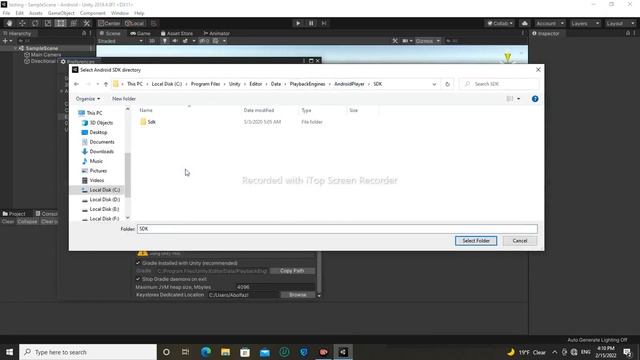Create a New folder
Viewport: 640px width, 360px height.
[x=124, y=99]
